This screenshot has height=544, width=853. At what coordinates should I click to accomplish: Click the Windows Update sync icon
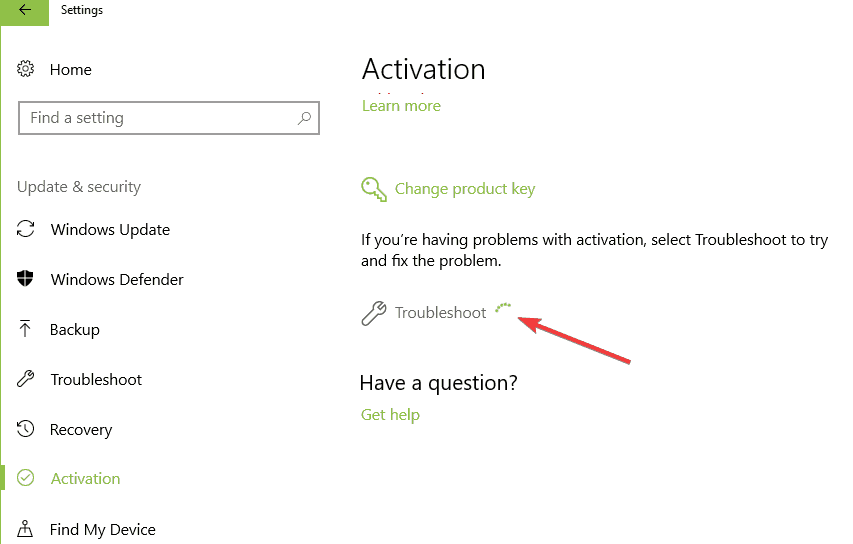[x=26, y=229]
